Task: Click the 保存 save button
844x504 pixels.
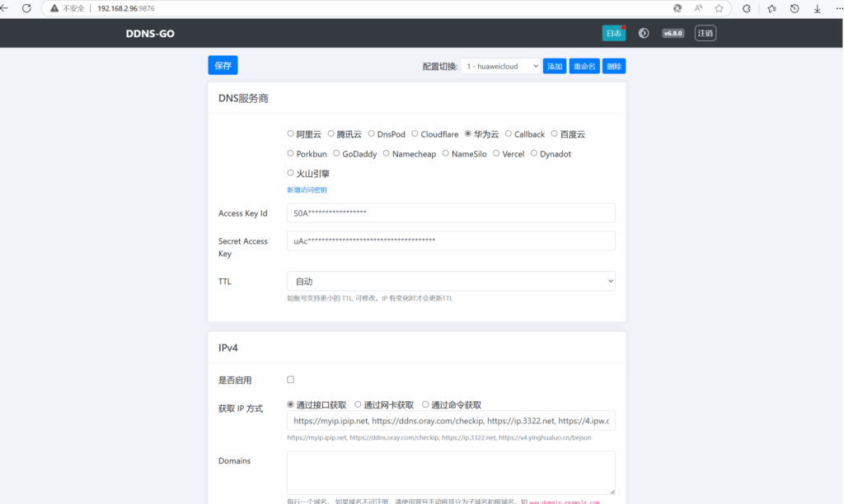Action: 223,64
